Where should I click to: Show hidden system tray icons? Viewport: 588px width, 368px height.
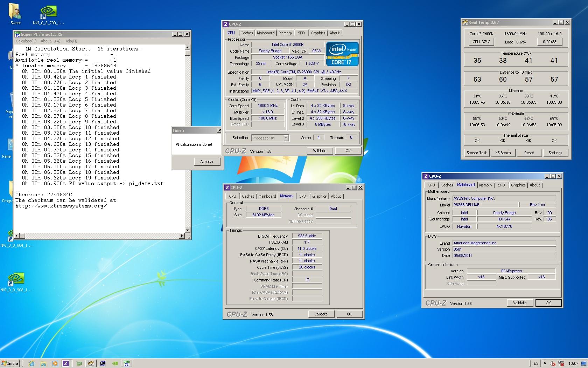tap(545, 363)
